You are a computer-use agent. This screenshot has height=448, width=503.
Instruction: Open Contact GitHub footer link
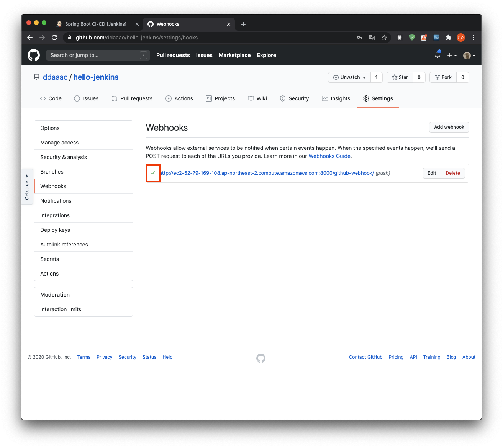tap(365, 357)
